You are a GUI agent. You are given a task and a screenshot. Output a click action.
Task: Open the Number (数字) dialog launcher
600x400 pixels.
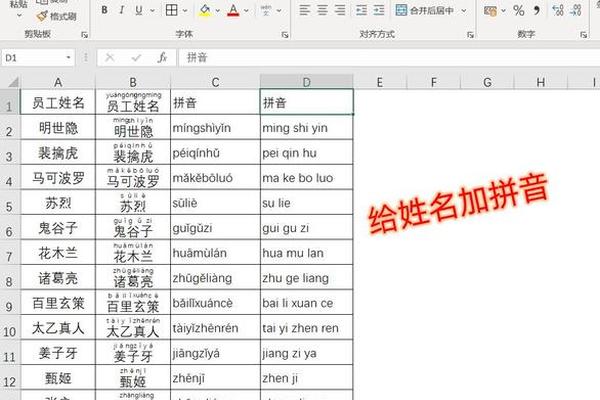click(583, 35)
